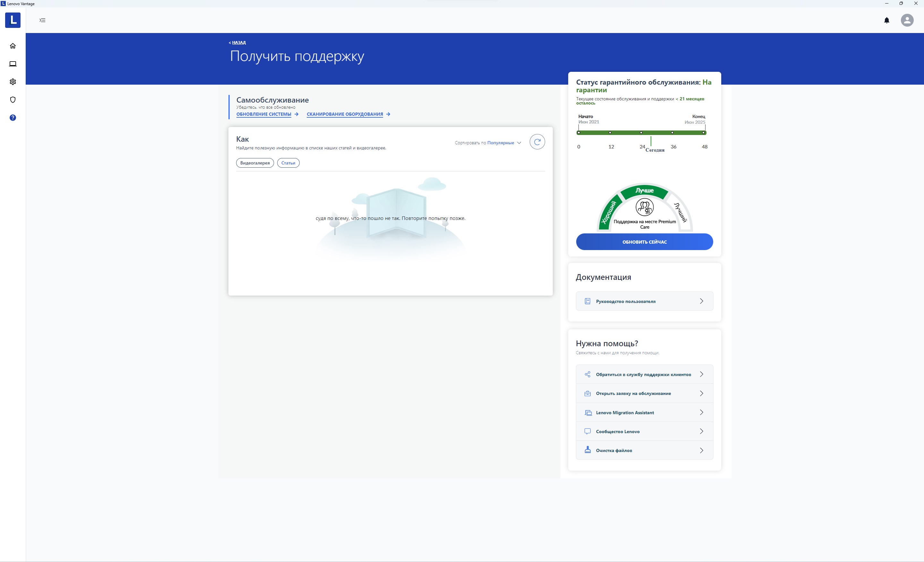Expand Сообщество Lenovo chevron
The image size is (924, 562).
pos(701,432)
